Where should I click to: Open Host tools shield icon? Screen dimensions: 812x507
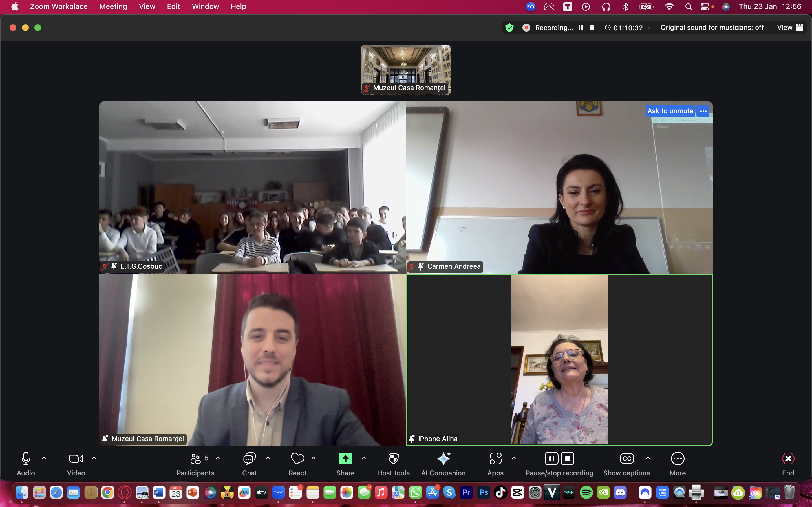[x=393, y=459]
